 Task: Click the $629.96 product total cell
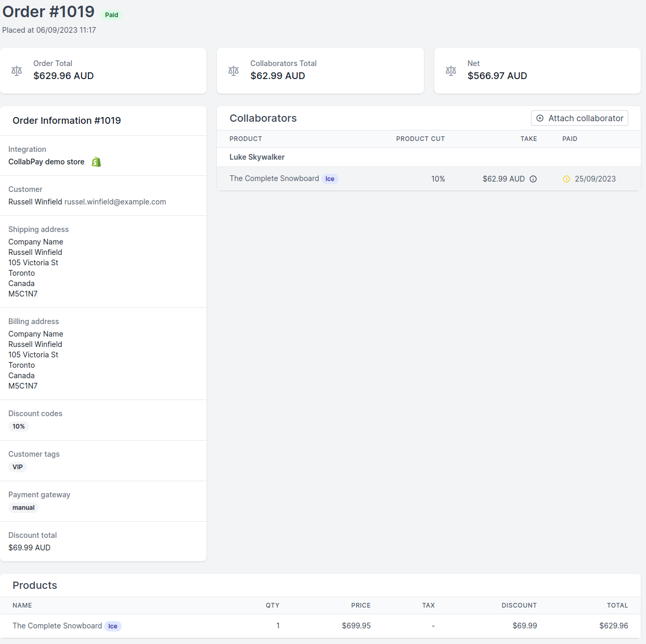pyautogui.click(x=614, y=626)
